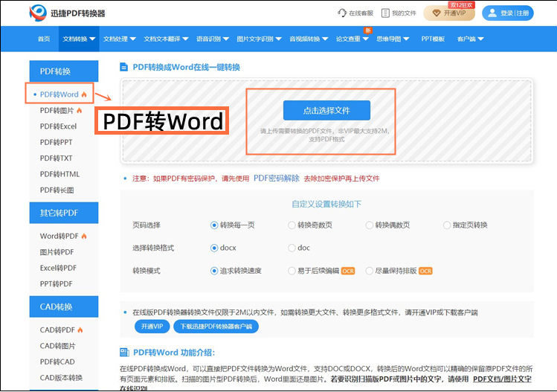Open CAD版本转换 in the sidebar
The width and height of the screenshot is (557, 392).
[x=61, y=377]
